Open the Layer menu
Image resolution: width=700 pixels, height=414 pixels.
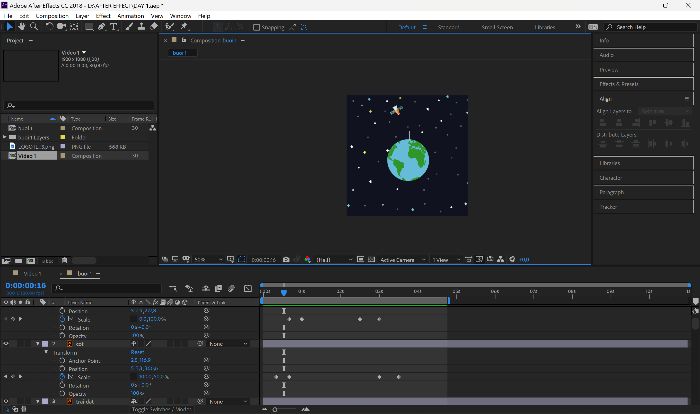pyautogui.click(x=82, y=16)
